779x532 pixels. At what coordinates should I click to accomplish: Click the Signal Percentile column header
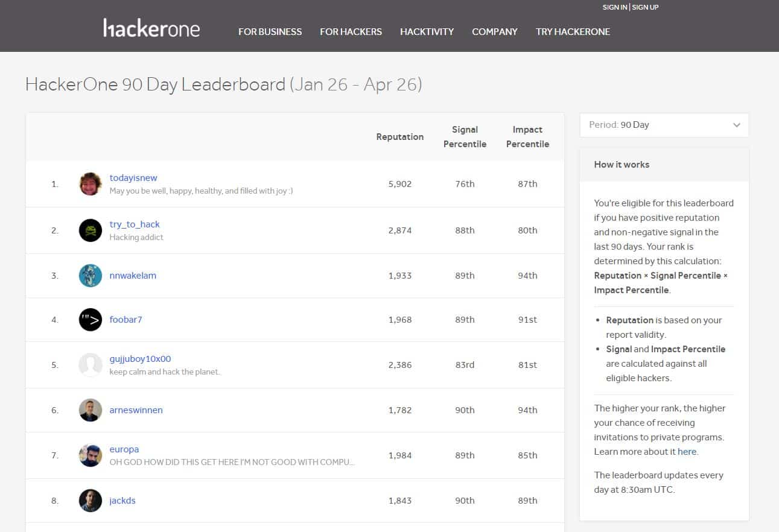[465, 137]
